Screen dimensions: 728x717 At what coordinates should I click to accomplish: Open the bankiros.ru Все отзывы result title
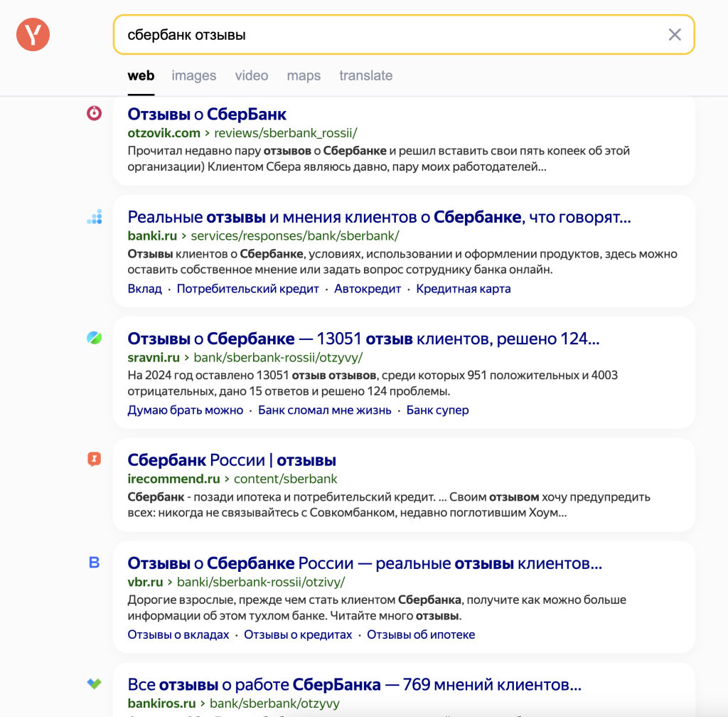[354, 685]
